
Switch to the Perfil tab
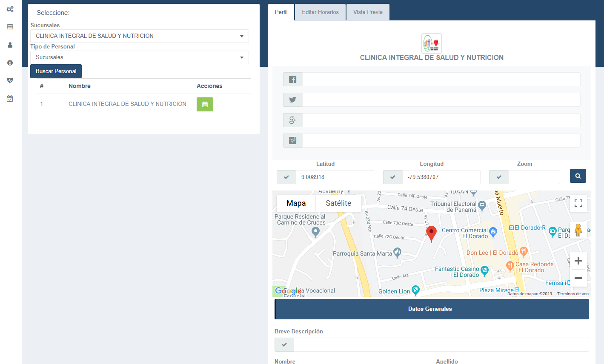coord(281,12)
